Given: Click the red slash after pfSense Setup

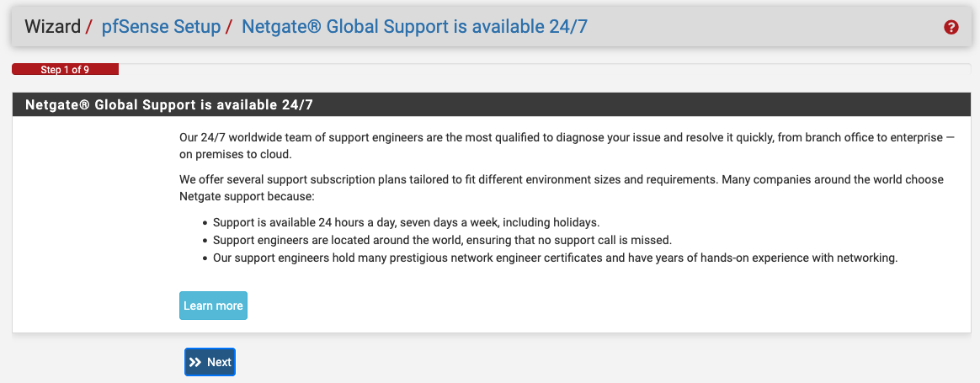Looking at the screenshot, I should pos(229,26).
